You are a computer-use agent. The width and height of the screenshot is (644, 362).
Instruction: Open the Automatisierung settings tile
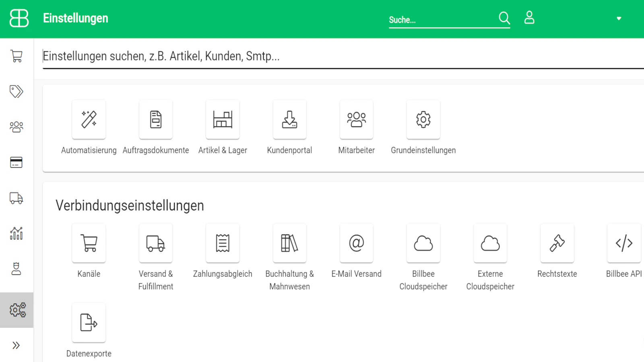(x=89, y=120)
